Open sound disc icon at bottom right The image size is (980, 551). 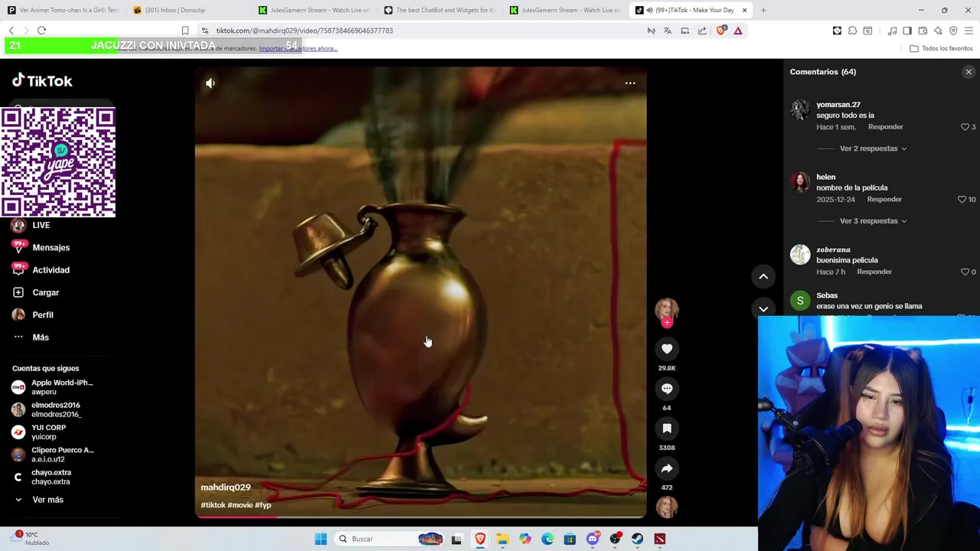667,507
